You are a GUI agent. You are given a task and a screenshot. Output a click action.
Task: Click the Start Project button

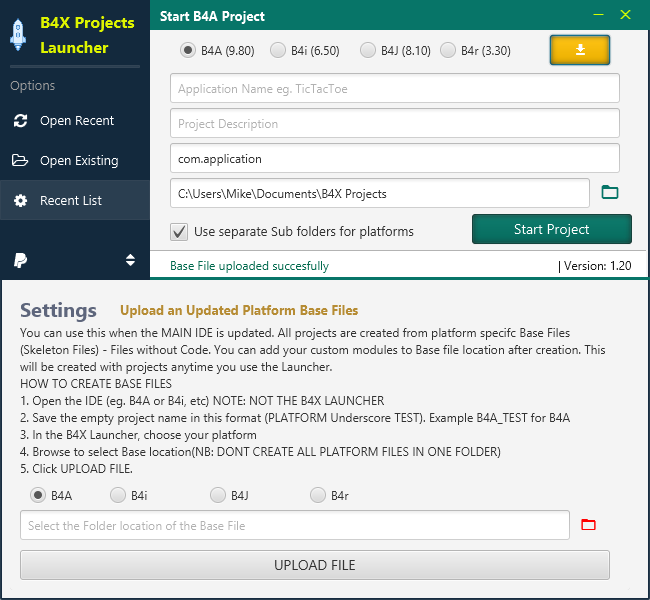552,229
